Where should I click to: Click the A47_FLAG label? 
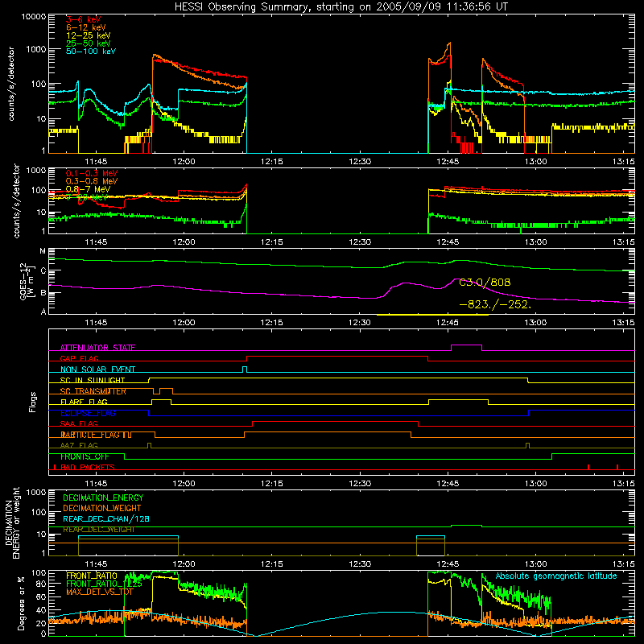pyautogui.click(x=79, y=445)
